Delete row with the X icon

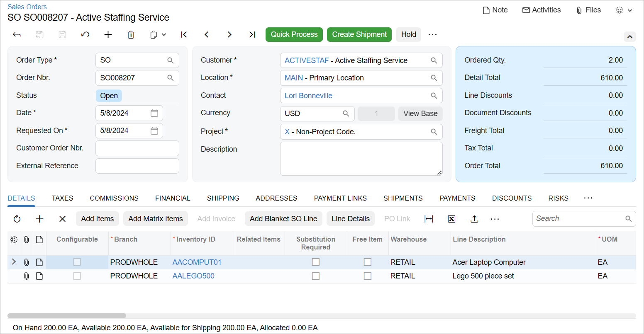click(x=62, y=219)
